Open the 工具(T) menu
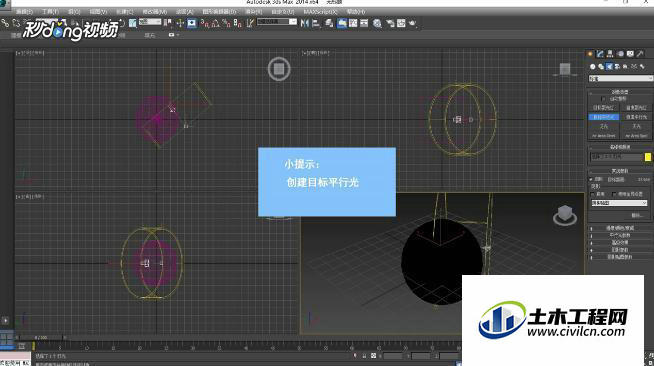This screenshot has width=654, height=366. [x=50, y=12]
